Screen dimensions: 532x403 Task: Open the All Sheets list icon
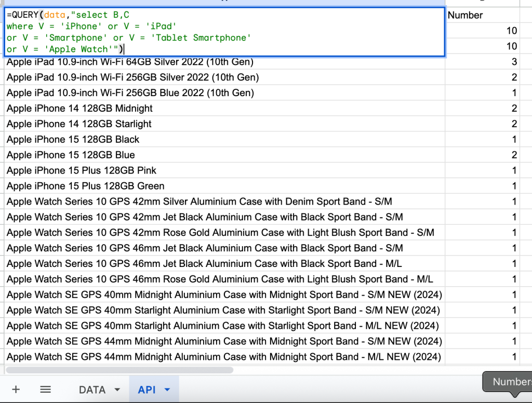click(45, 389)
